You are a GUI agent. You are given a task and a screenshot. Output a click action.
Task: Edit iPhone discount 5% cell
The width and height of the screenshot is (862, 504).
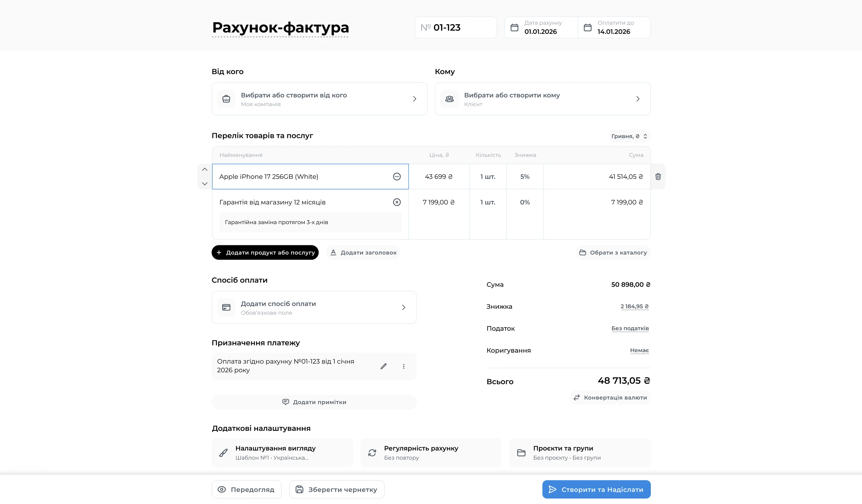tap(525, 177)
